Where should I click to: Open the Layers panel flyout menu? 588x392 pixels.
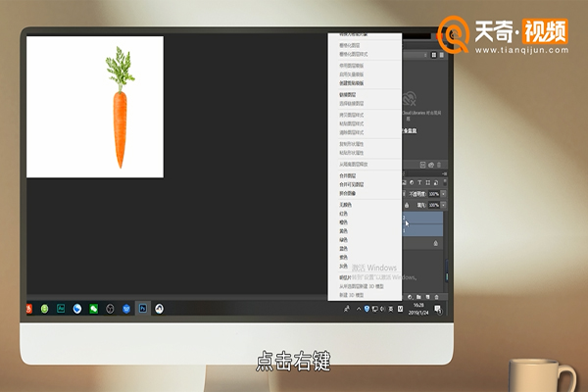(x=444, y=173)
